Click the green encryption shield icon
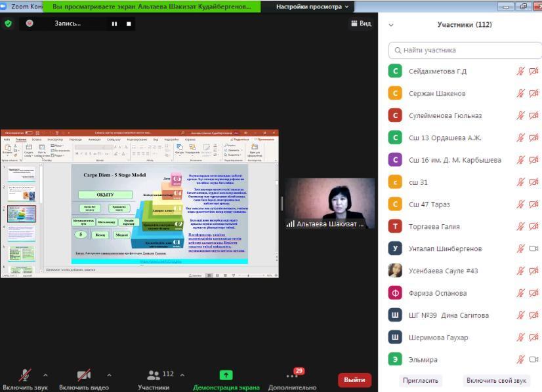The width and height of the screenshot is (542, 392). pyautogui.click(x=9, y=24)
